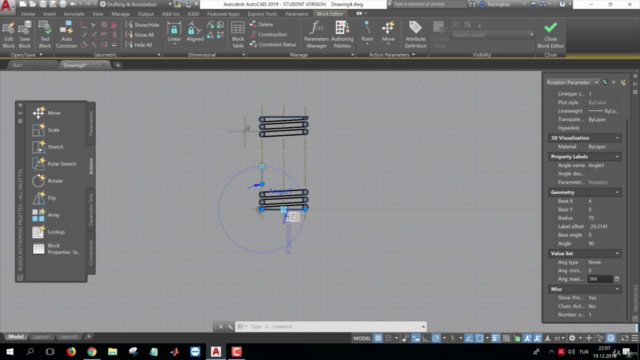Select the Point parameter tool

(367, 33)
